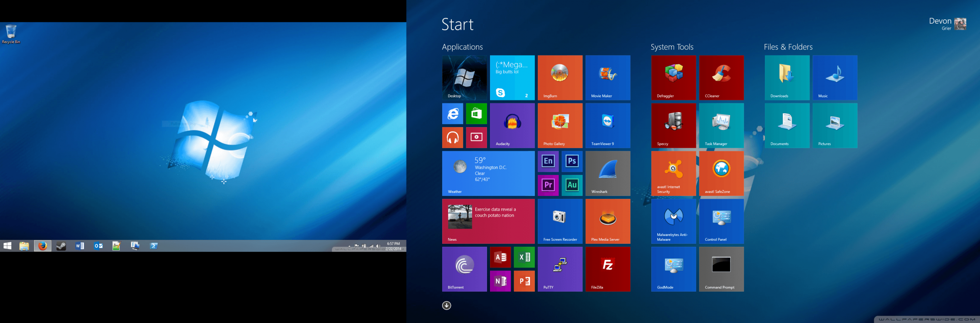Select the Files & Folders group heading
This screenshot has height=323, width=980.
point(788,47)
